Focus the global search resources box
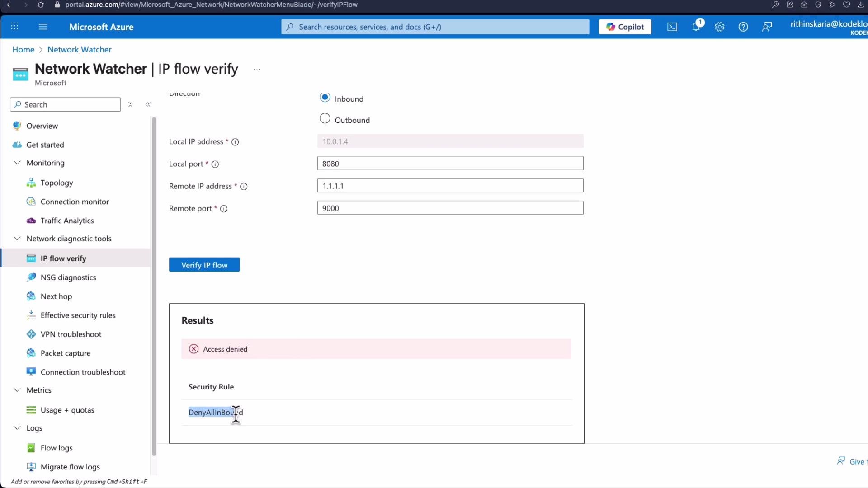The width and height of the screenshot is (868, 488). 435,27
